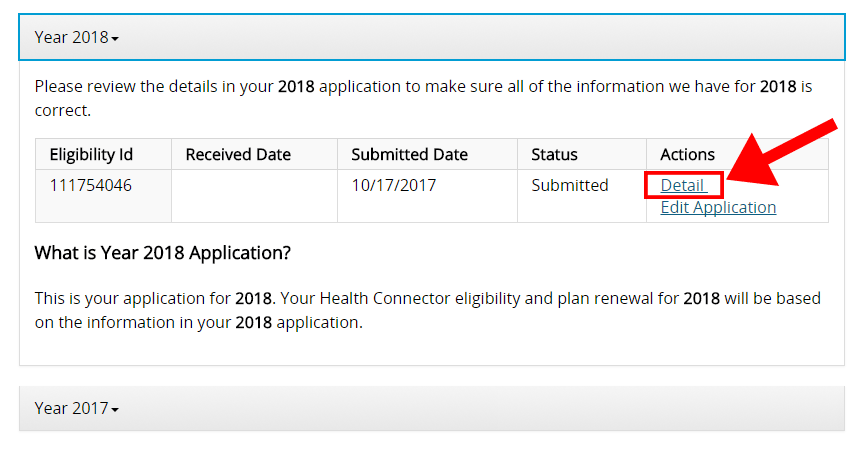The height and width of the screenshot is (450, 866).
Task: Click the caret next to Year 2017
Action: 115,410
